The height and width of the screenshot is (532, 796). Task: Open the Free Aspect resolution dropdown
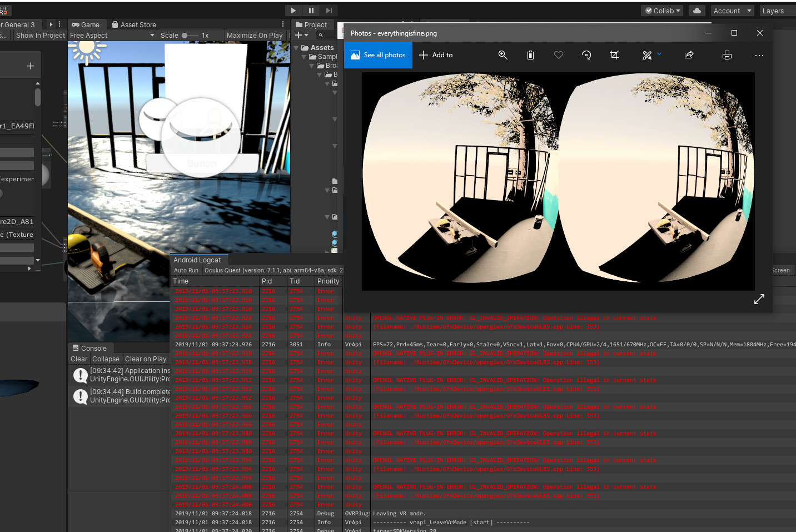pyautogui.click(x=111, y=35)
